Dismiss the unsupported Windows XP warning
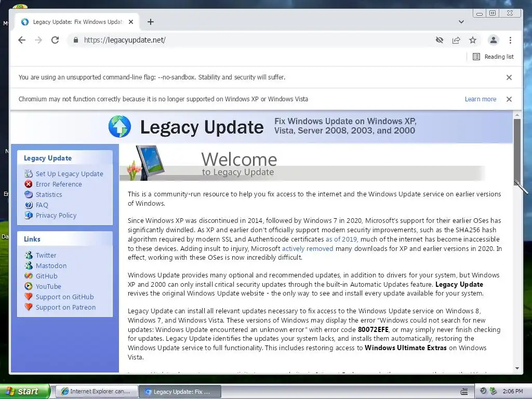This screenshot has height=399, width=532. click(509, 99)
